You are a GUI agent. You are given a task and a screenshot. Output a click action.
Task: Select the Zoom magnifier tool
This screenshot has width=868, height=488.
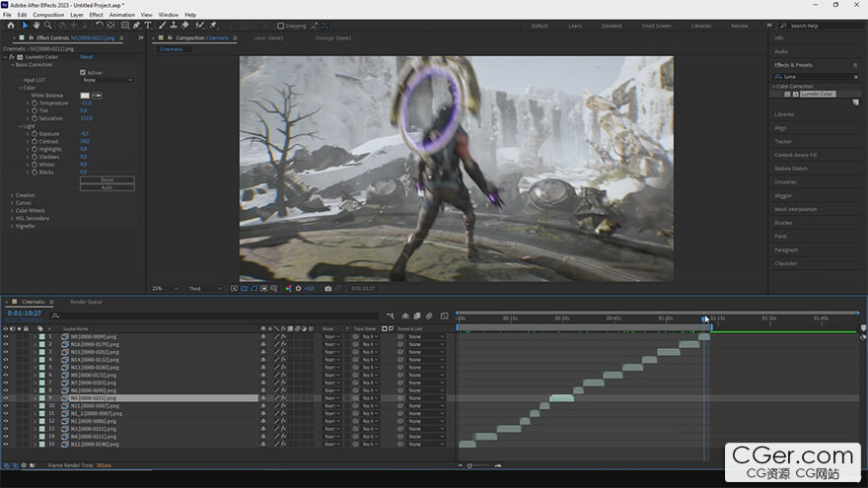(x=48, y=26)
